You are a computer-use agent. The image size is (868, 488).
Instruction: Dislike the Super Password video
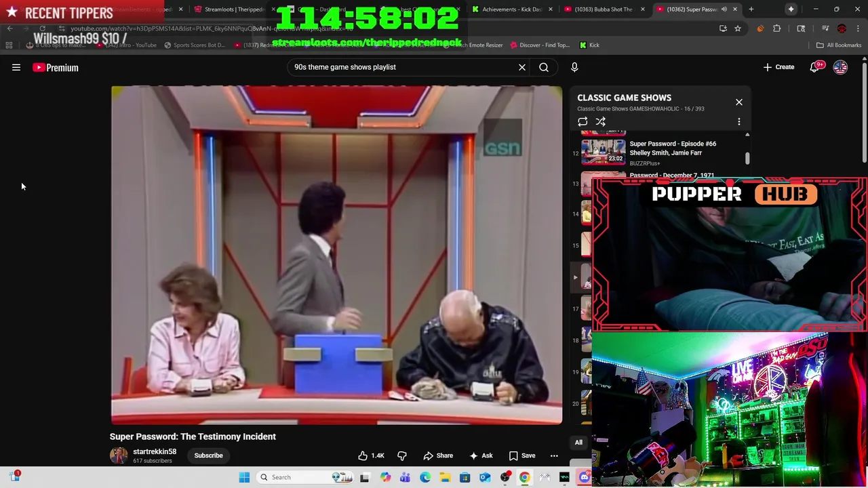pos(401,455)
